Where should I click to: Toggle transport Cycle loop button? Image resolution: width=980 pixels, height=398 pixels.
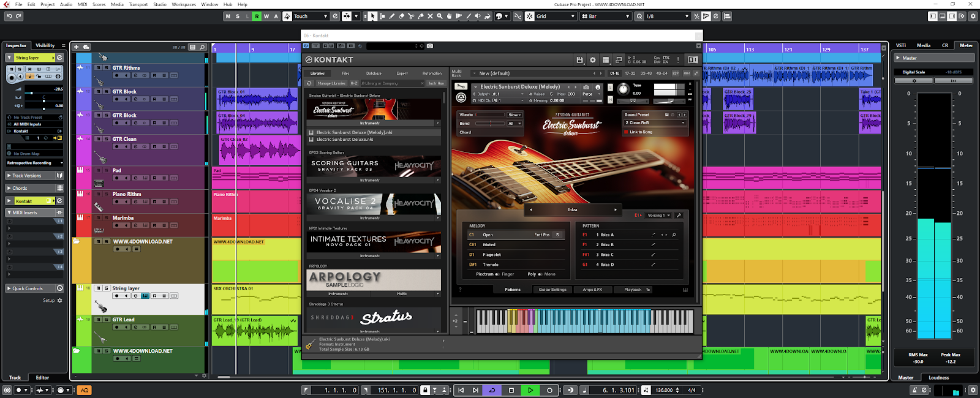pyautogui.click(x=492, y=390)
